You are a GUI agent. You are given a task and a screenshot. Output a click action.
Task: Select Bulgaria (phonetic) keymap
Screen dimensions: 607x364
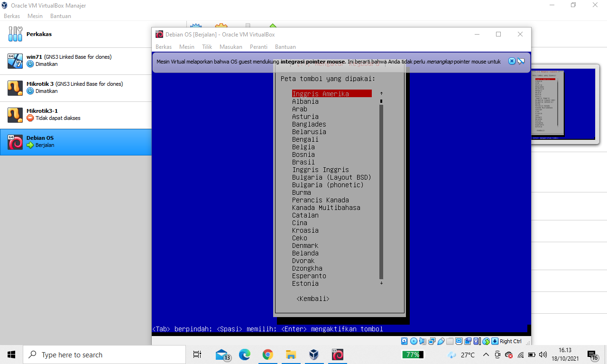(x=328, y=185)
